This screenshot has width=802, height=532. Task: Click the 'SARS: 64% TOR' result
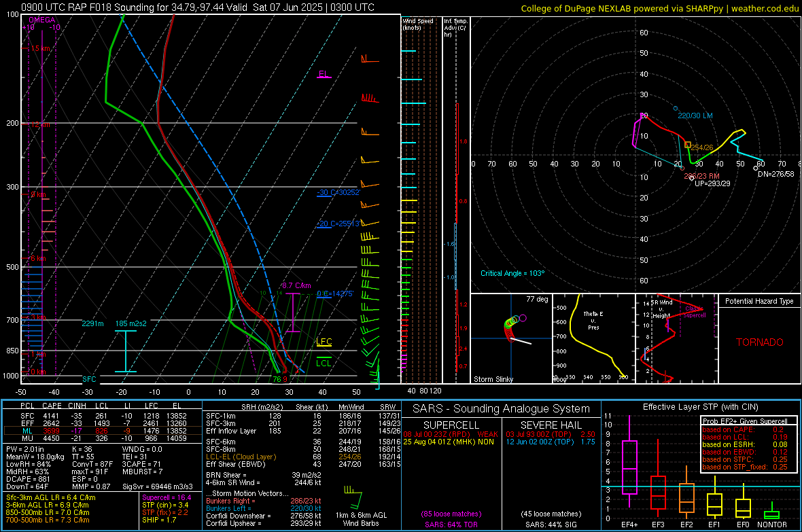451,525
